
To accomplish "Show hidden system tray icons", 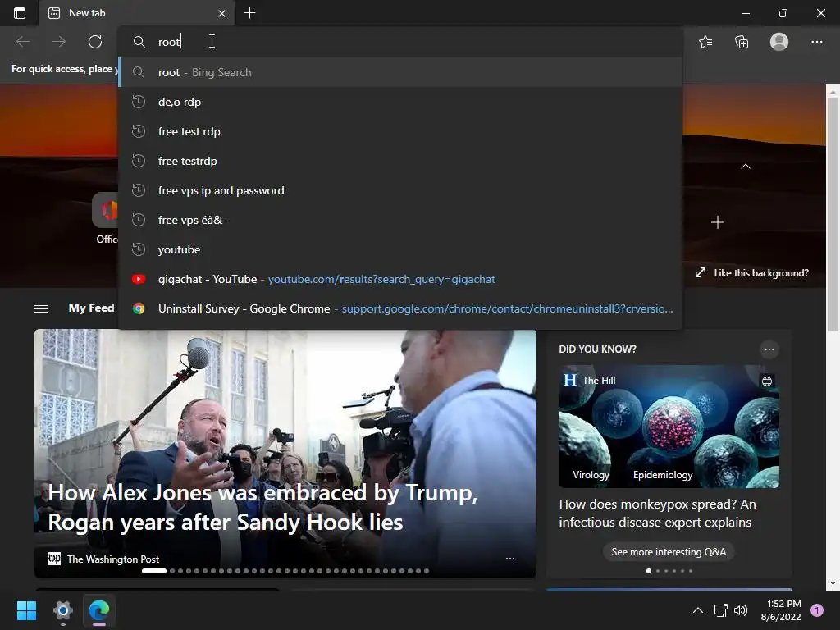I will click(x=697, y=610).
